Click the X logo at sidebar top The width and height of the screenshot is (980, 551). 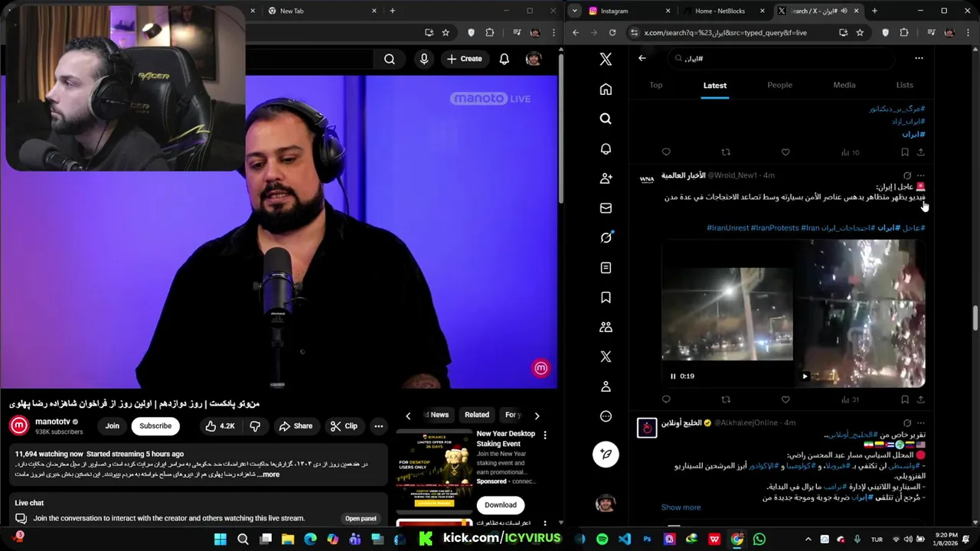point(606,59)
